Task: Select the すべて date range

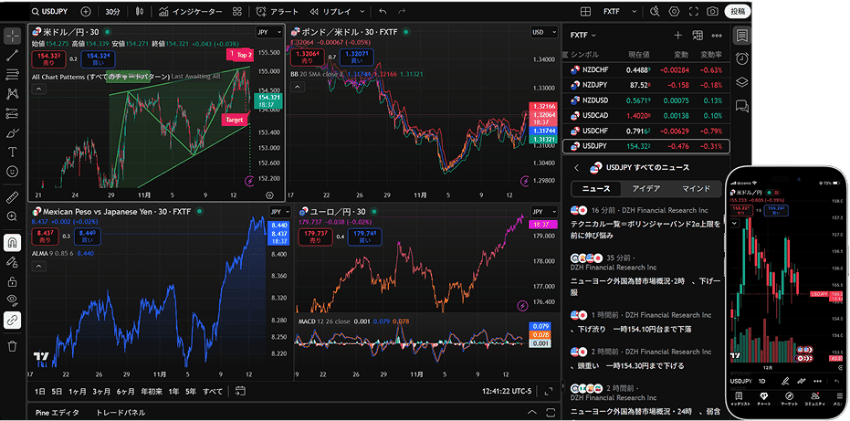Action: pyautogui.click(x=213, y=391)
